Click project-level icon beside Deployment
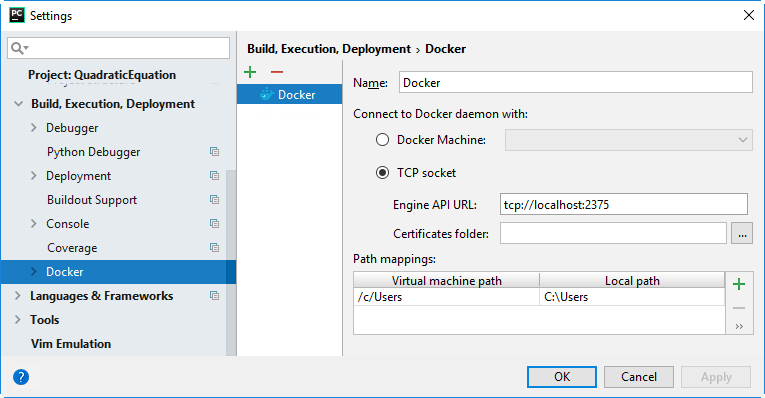 [x=214, y=176]
